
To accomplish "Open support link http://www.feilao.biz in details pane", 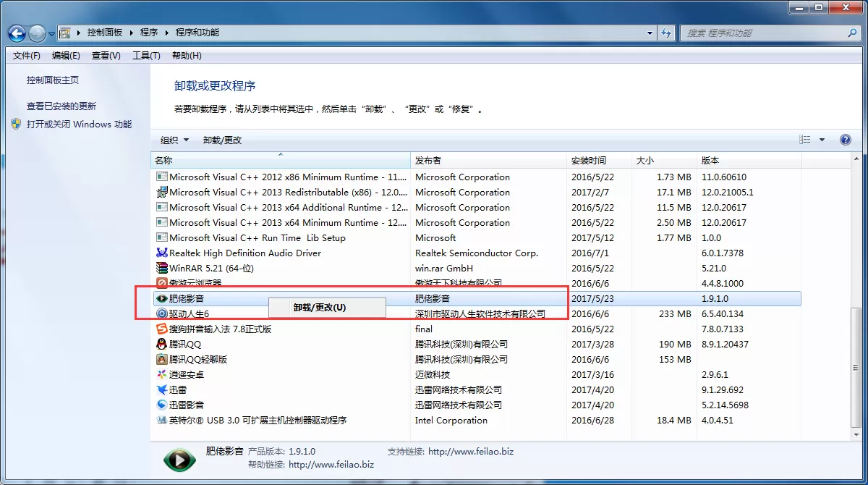I will (x=471, y=452).
